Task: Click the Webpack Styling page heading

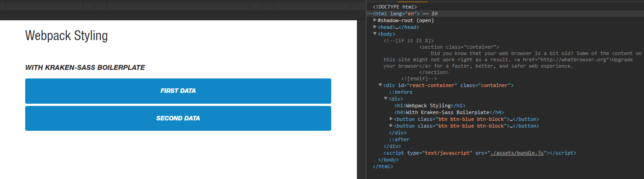Action: pyautogui.click(x=67, y=36)
